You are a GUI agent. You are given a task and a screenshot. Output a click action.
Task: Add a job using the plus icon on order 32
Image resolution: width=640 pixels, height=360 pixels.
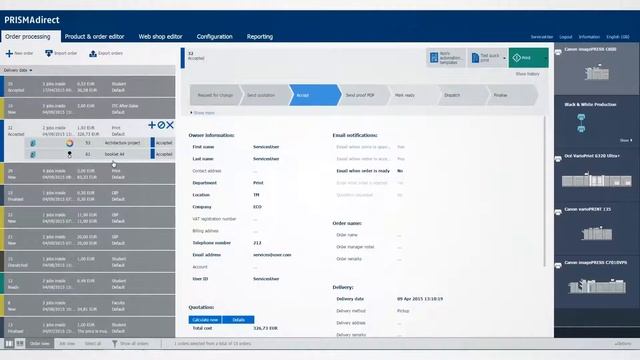coord(152,125)
